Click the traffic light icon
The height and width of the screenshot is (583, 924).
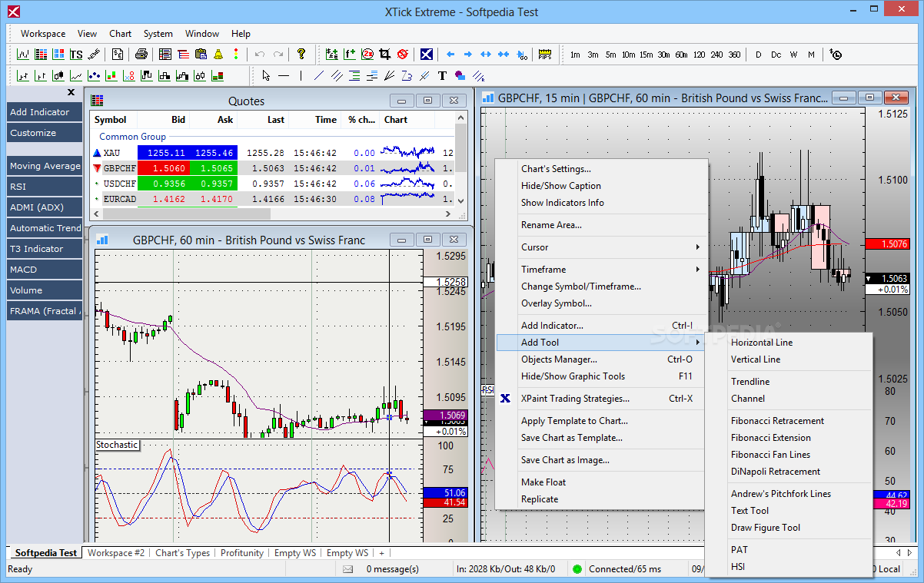tap(236, 55)
